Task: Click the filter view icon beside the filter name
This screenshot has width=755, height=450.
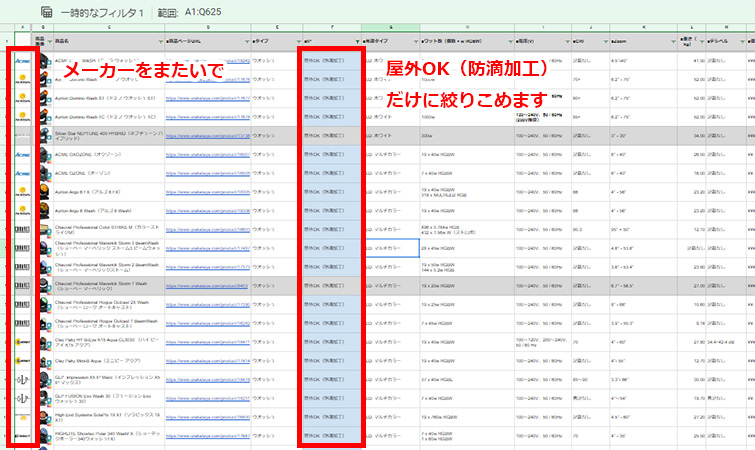Action: (46, 12)
